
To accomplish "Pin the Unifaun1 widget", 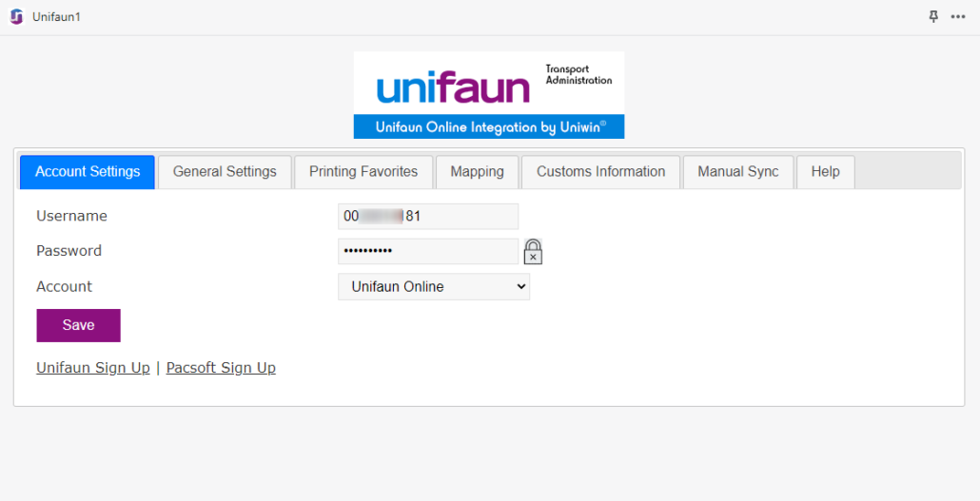I will [x=933, y=17].
